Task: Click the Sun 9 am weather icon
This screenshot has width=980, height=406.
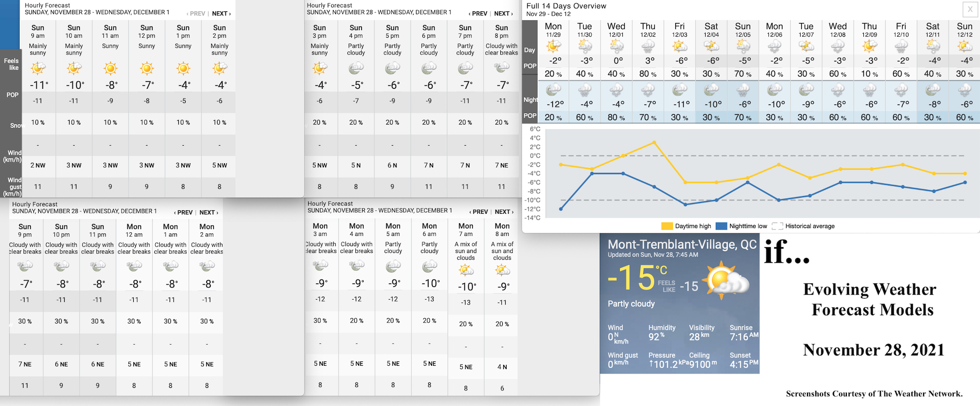Action: pos(38,68)
